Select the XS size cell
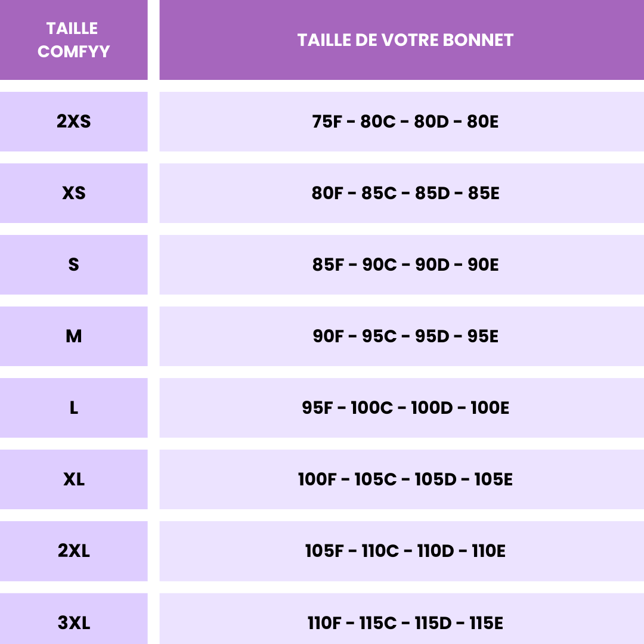 (x=73, y=193)
